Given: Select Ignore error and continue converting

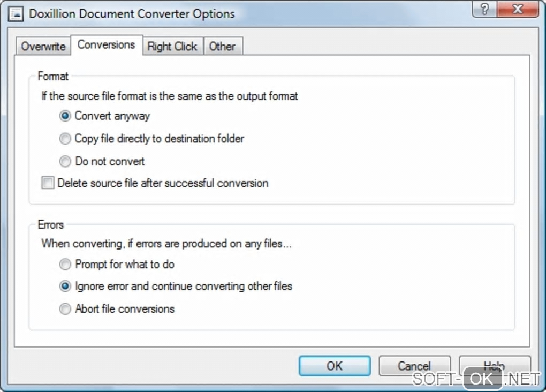Looking at the screenshot, I should click(65, 287).
